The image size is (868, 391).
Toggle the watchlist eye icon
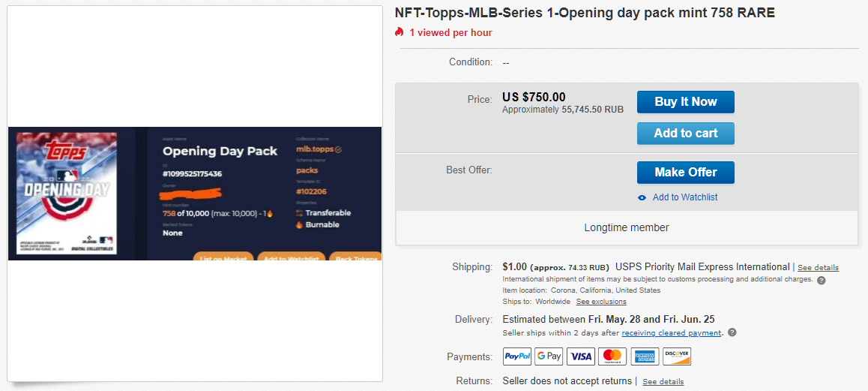tap(642, 197)
